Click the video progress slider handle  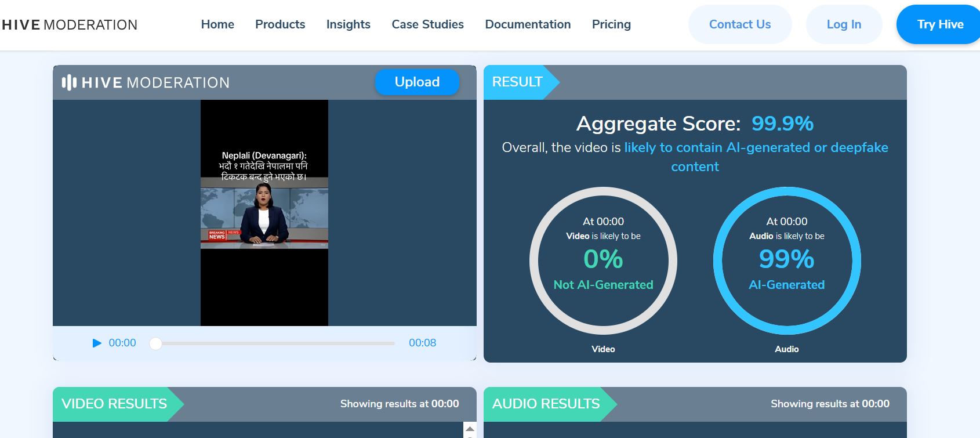155,343
